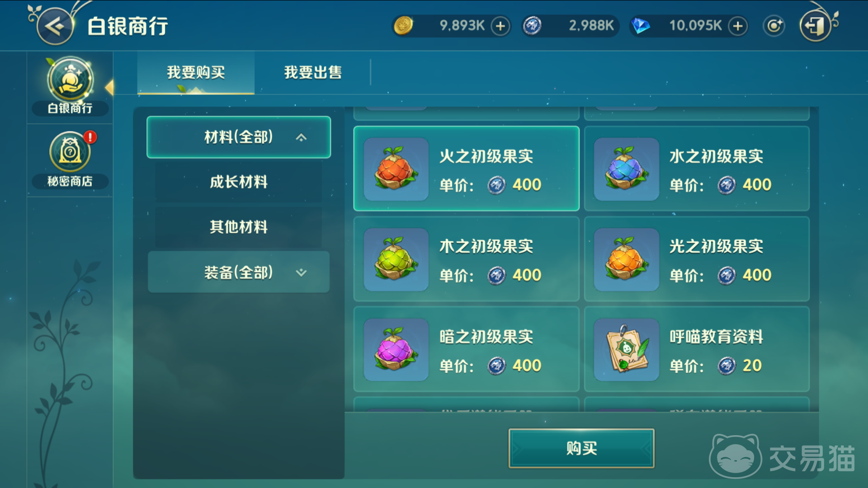Collapse the 材料(全部) category
The image size is (868, 488).
point(239,137)
